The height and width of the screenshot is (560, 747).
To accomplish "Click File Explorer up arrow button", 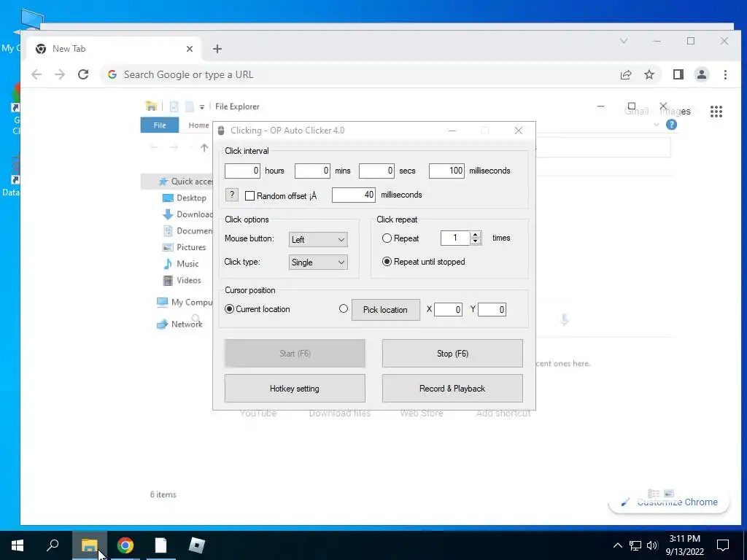I will (x=204, y=147).
